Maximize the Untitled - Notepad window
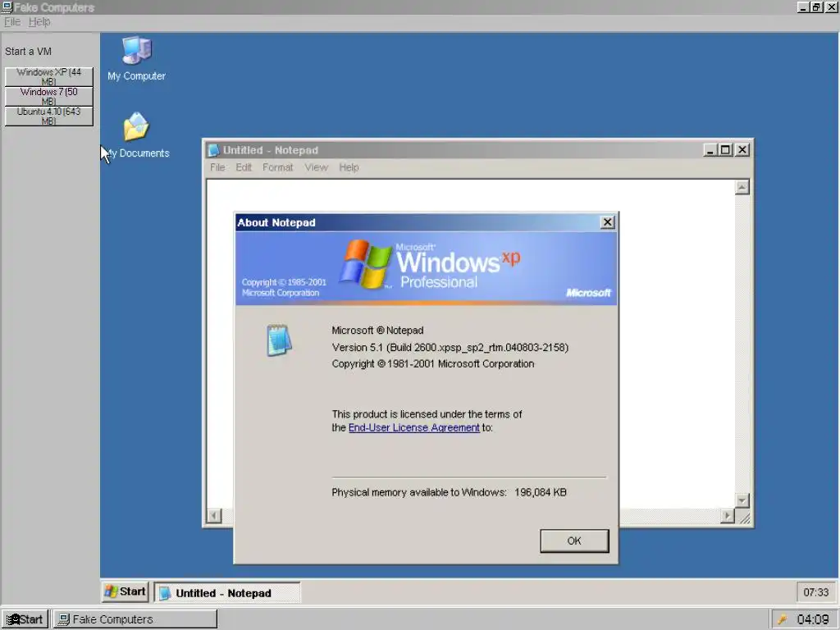The height and width of the screenshot is (630, 840). (x=725, y=151)
